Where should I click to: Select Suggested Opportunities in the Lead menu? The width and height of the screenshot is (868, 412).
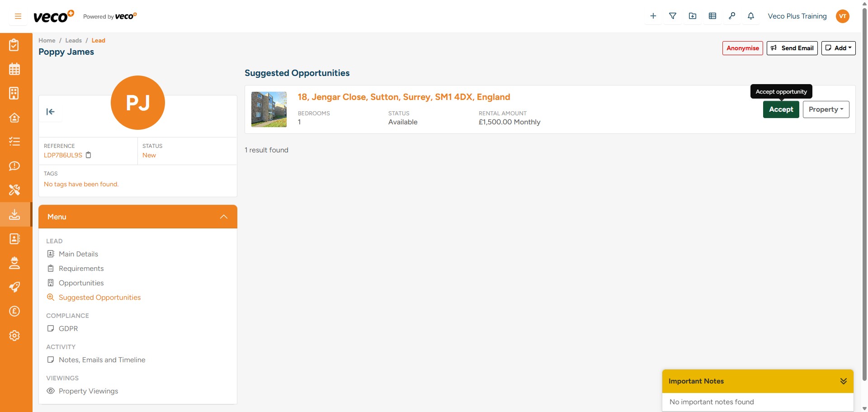(99, 297)
